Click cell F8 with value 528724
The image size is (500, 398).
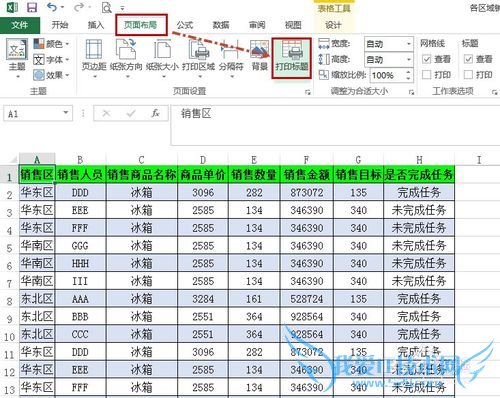click(x=307, y=299)
